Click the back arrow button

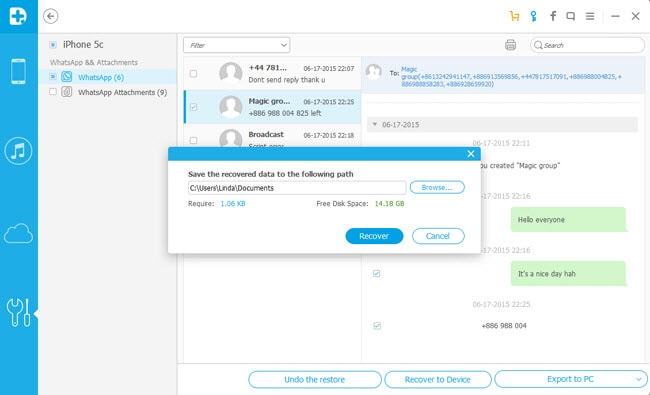[51, 16]
